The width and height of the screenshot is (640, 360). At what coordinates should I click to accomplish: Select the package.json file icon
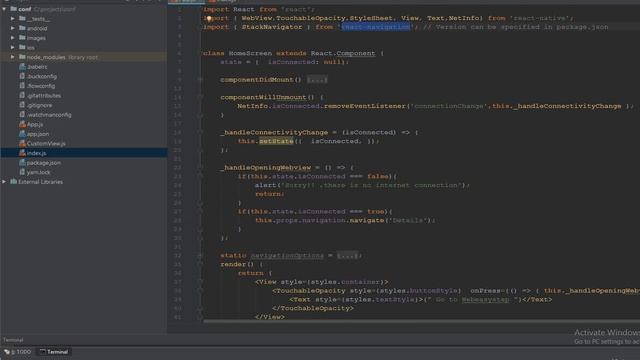coord(22,162)
